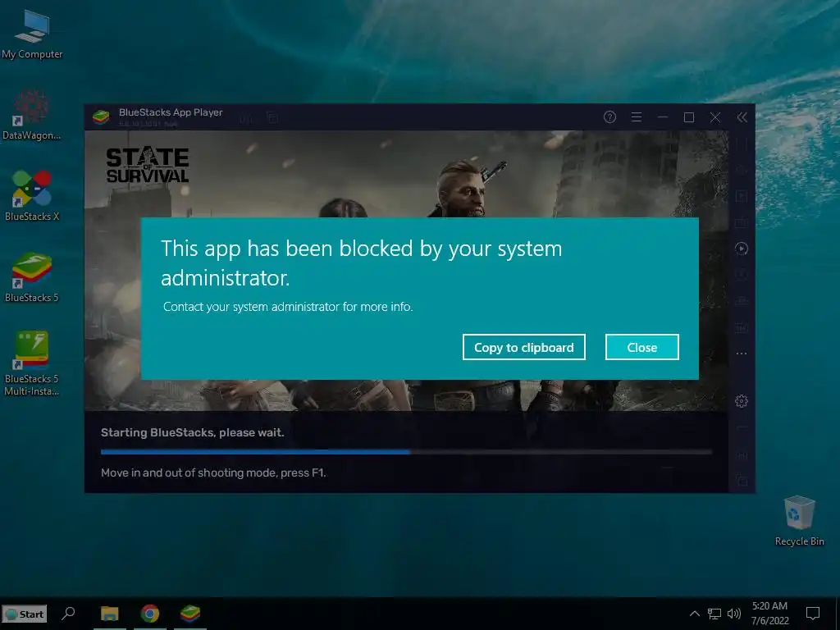Close the blocked-app dialog with Close button

(641, 347)
